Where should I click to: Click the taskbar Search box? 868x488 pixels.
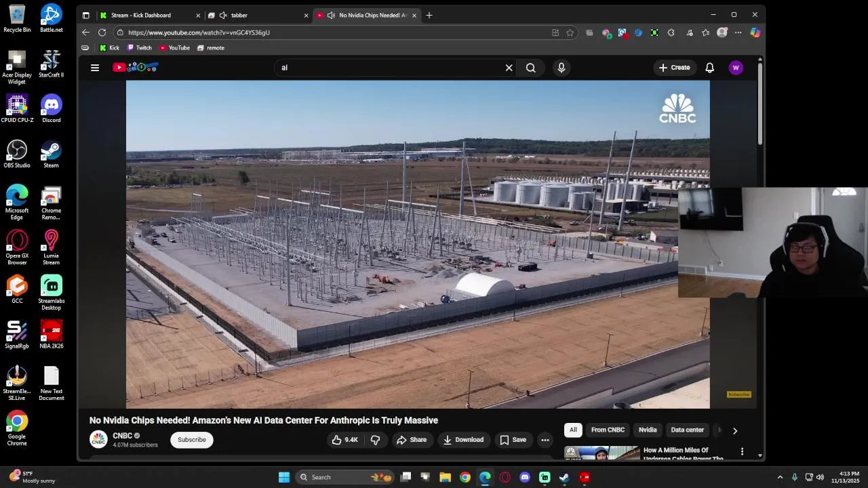(346, 477)
